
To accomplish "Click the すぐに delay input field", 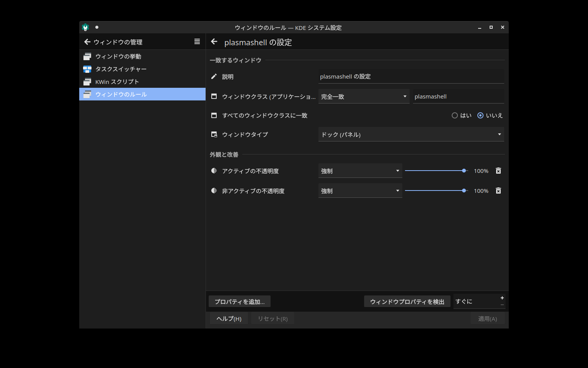I will click(x=476, y=301).
